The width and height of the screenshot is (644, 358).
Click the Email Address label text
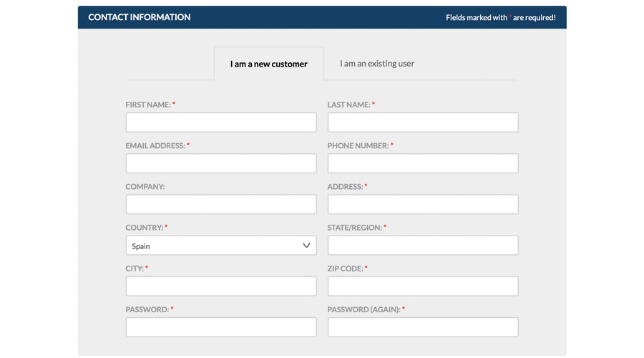click(155, 146)
